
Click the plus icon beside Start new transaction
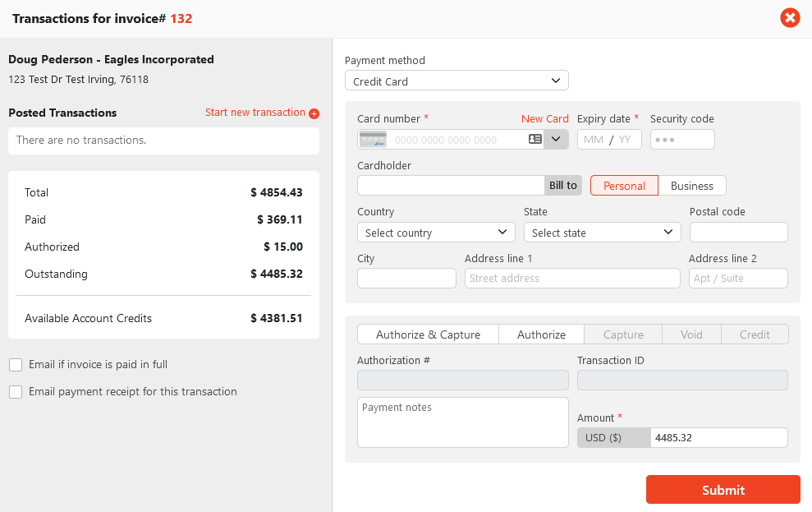(314, 113)
